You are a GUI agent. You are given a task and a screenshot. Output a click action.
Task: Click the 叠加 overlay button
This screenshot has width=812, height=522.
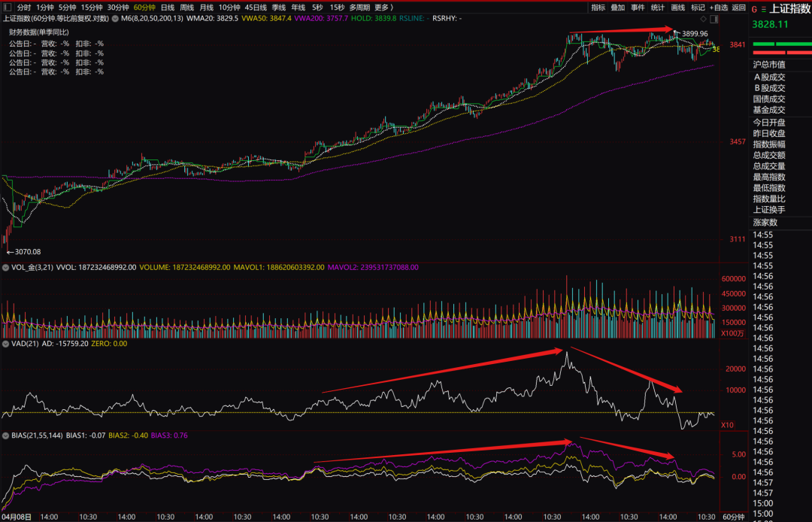pyautogui.click(x=618, y=8)
